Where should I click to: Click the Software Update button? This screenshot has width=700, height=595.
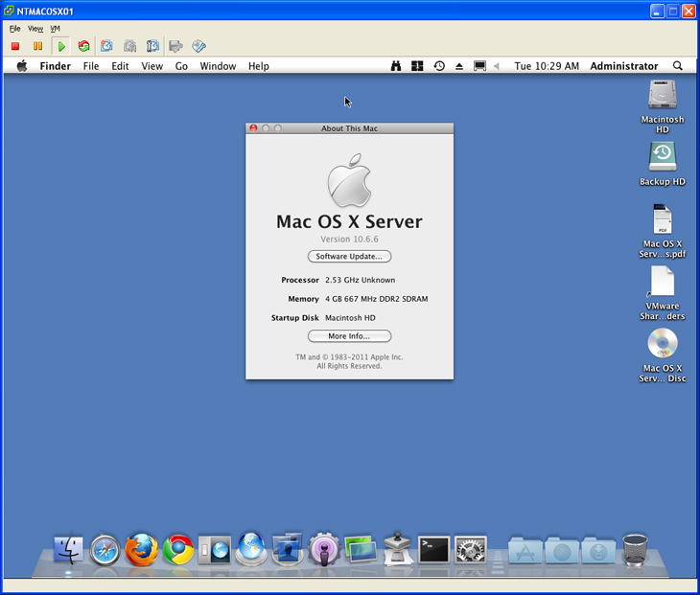(349, 257)
